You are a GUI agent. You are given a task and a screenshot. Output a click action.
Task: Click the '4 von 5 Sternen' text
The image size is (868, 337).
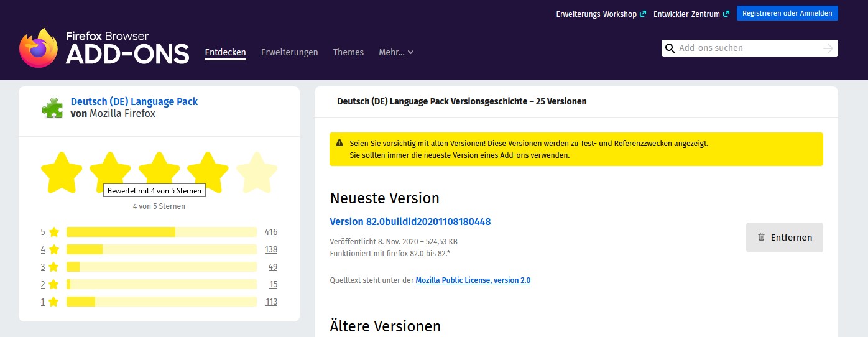[159, 206]
